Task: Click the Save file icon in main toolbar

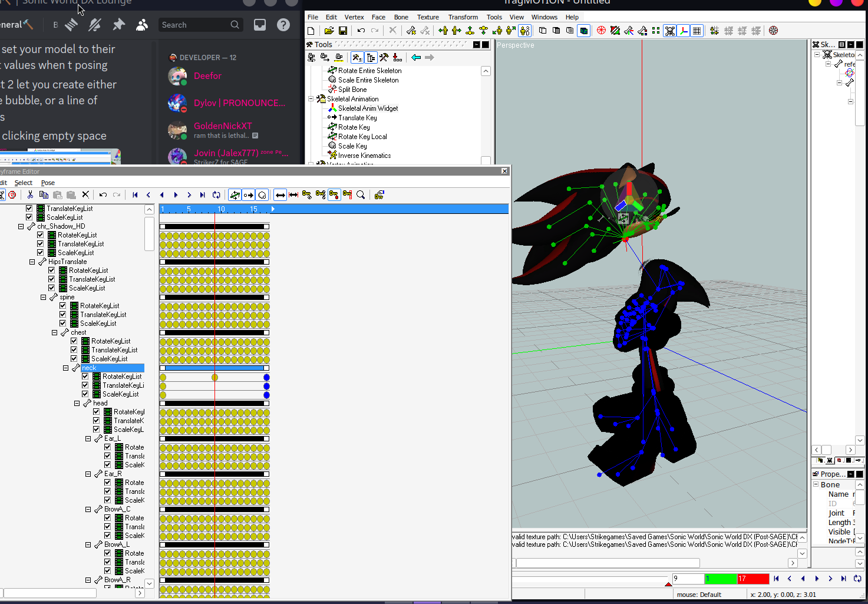Action: click(x=342, y=31)
